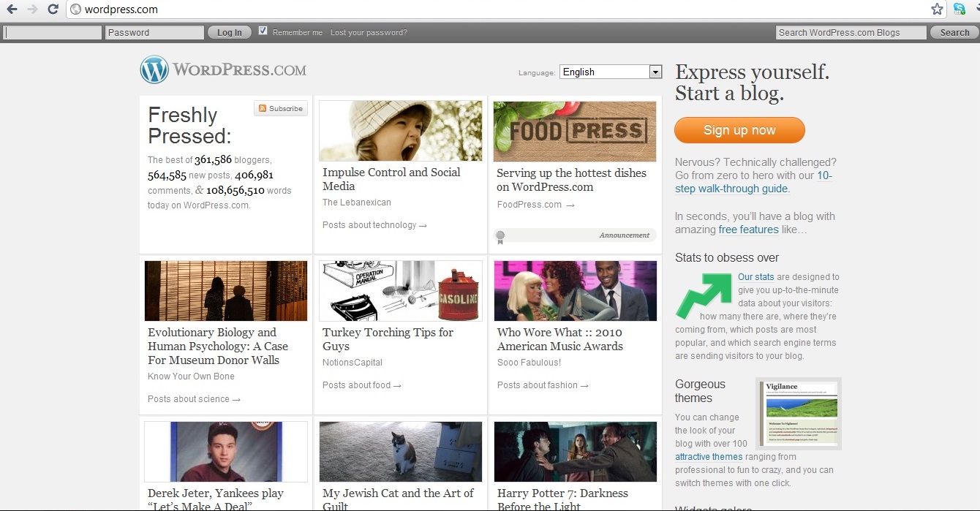
Task: Open the yawning child post thumbnail
Action: [x=401, y=131]
